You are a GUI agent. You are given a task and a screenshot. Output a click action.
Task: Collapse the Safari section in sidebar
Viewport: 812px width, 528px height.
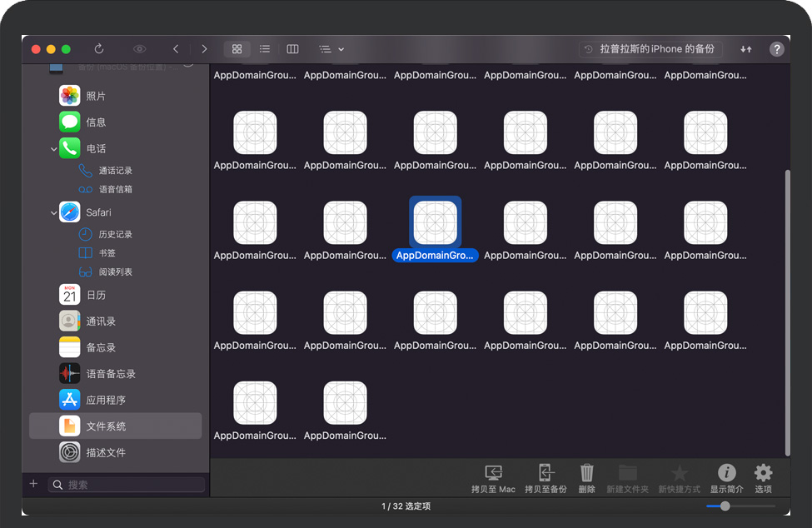[x=54, y=212]
